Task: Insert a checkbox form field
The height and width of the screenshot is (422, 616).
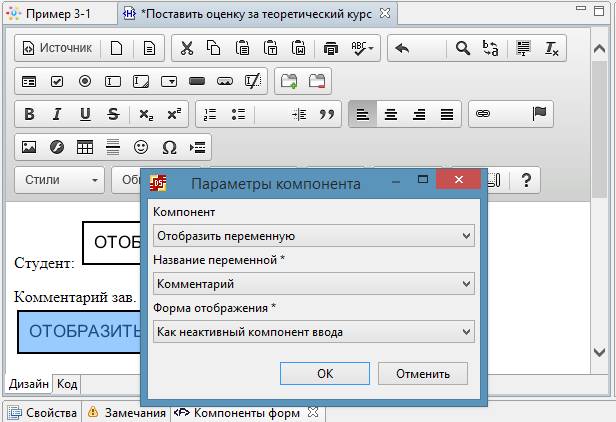Action: pos(57,81)
